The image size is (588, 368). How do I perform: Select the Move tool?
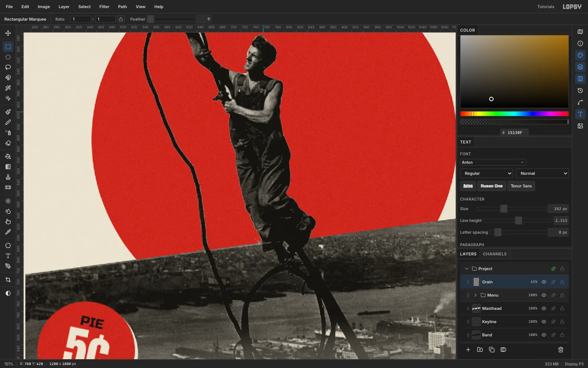(x=8, y=33)
